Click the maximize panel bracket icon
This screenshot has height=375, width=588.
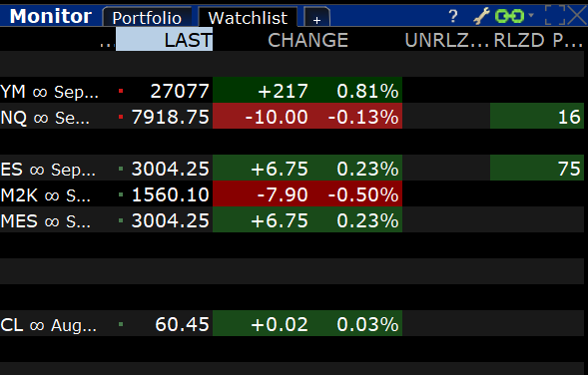555,15
